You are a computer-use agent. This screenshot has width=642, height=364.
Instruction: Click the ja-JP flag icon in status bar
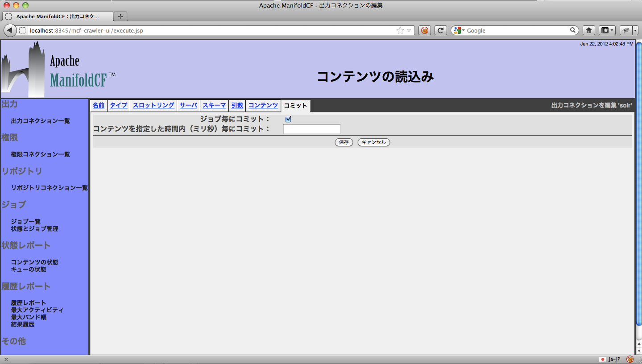click(x=602, y=359)
